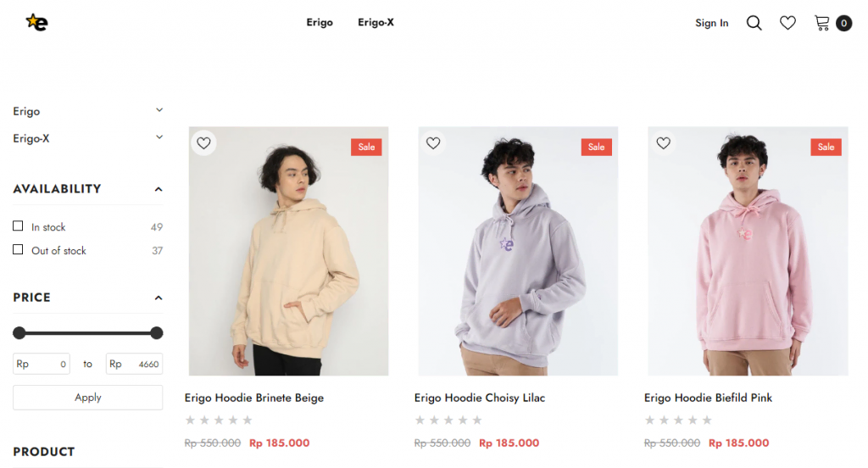Check the Out of stock filter
868x468 pixels.
pyautogui.click(x=18, y=250)
